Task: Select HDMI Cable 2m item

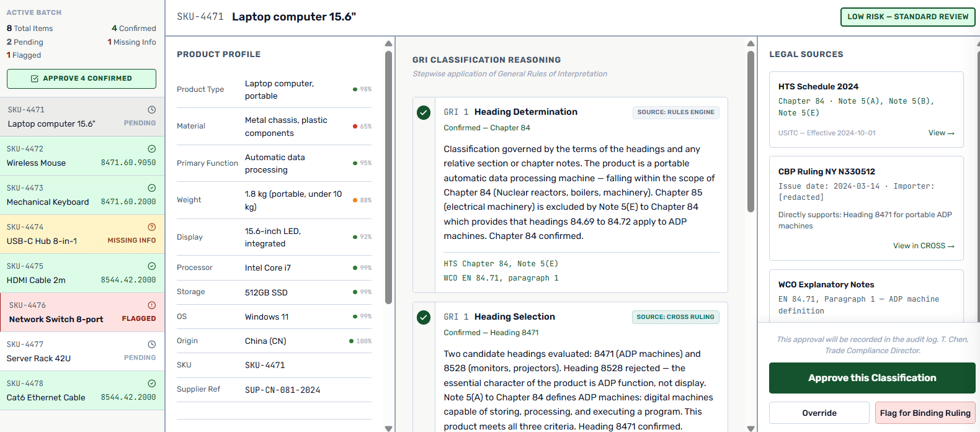Action: tap(82, 273)
